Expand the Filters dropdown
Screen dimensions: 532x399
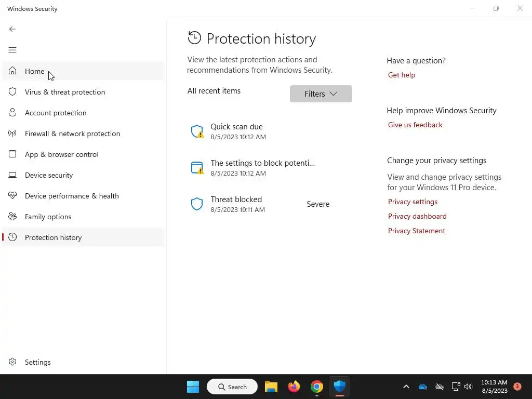[x=321, y=94]
